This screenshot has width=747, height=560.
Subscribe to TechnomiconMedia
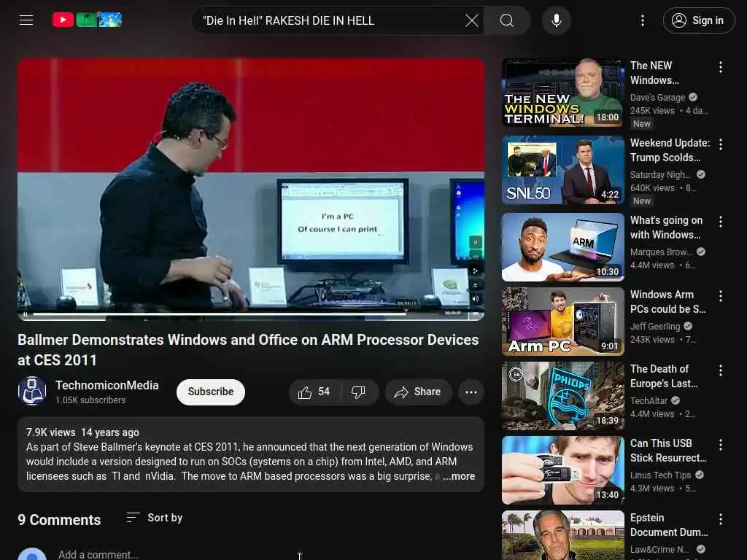[211, 392]
